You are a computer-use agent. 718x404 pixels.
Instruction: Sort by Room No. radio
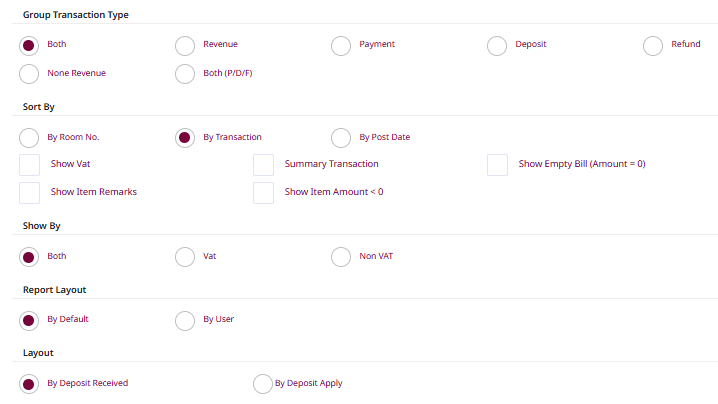click(29, 138)
